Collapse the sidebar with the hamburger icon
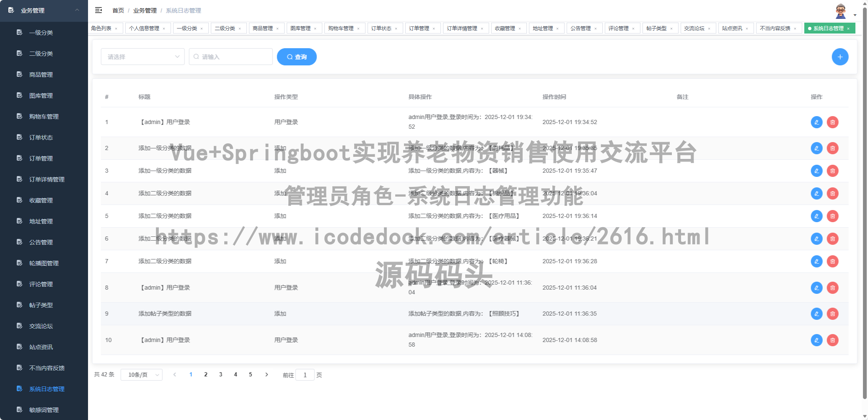The image size is (868, 420). click(98, 10)
